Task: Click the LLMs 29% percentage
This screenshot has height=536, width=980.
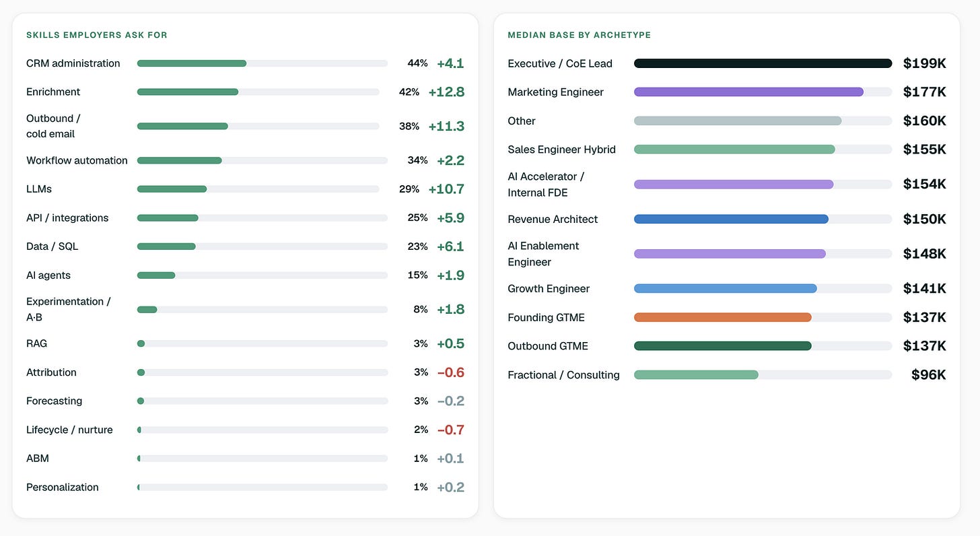Action: tap(409, 189)
